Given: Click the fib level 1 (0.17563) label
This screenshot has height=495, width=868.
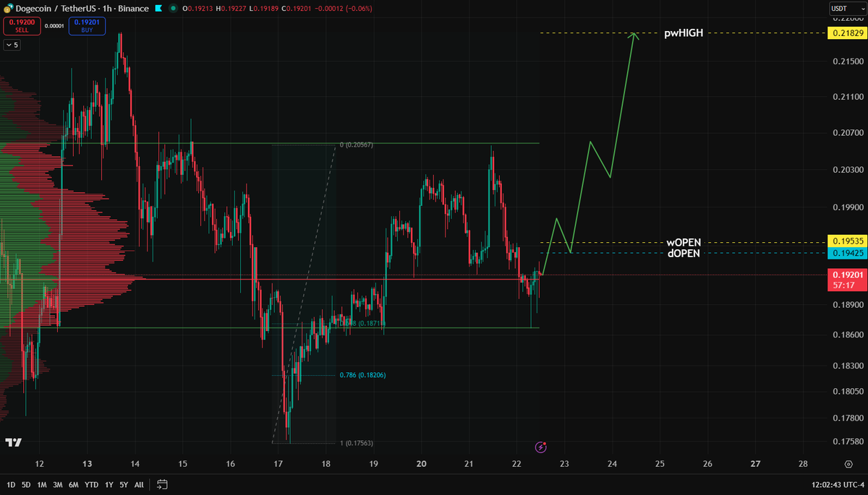Looking at the screenshot, I should [357, 443].
